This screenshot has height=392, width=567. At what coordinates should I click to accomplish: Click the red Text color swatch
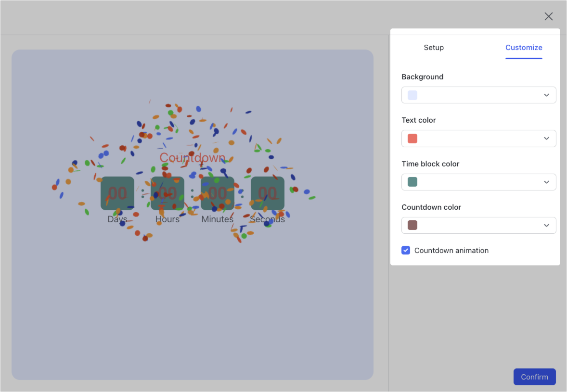[412, 139]
